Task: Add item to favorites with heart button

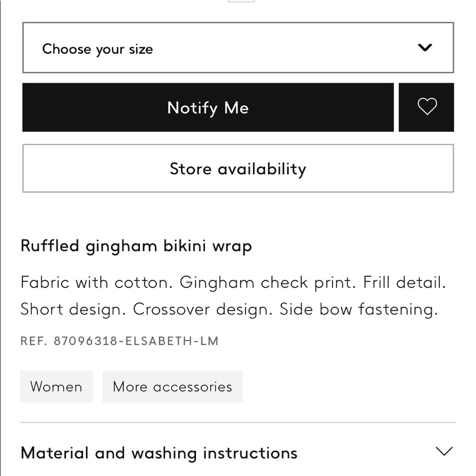Action: pyautogui.click(x=426, y=107)
